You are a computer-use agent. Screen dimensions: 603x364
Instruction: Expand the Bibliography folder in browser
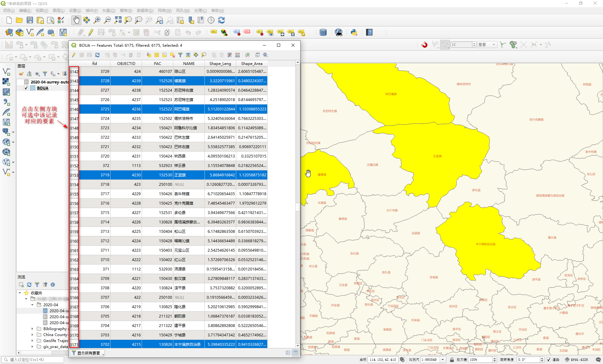tap(32, 329)
